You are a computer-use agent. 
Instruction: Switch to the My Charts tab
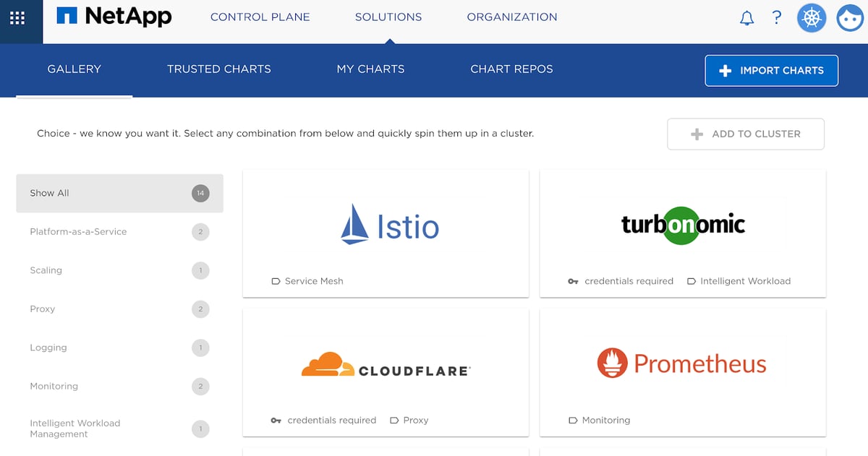[370, 69]
